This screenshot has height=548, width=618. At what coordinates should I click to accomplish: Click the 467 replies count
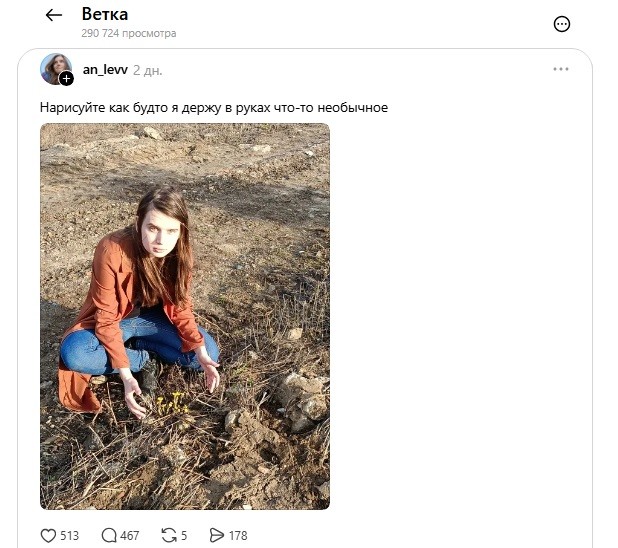[130, 536]
